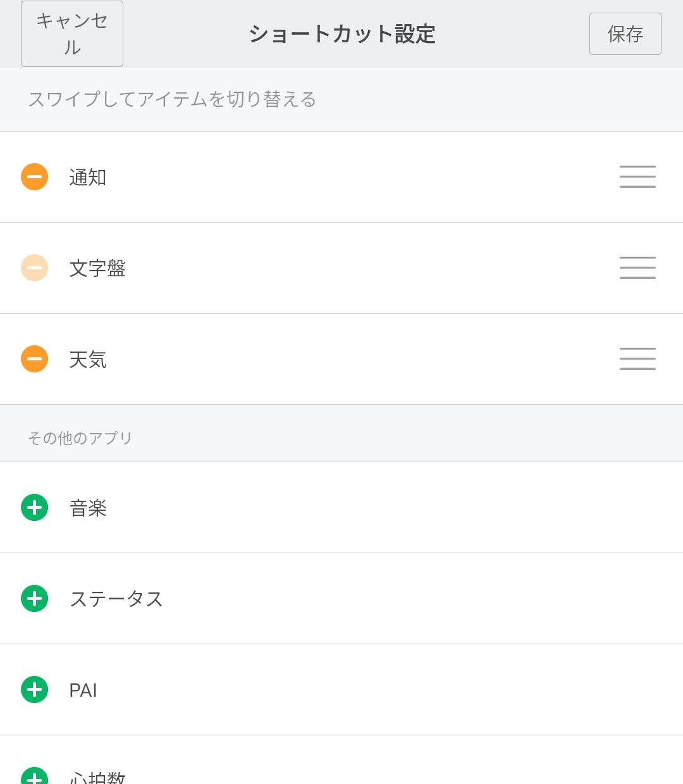Add 音楽 with the green plus icon
Viewport: 683px width, 784px height.
pos(34,508)
